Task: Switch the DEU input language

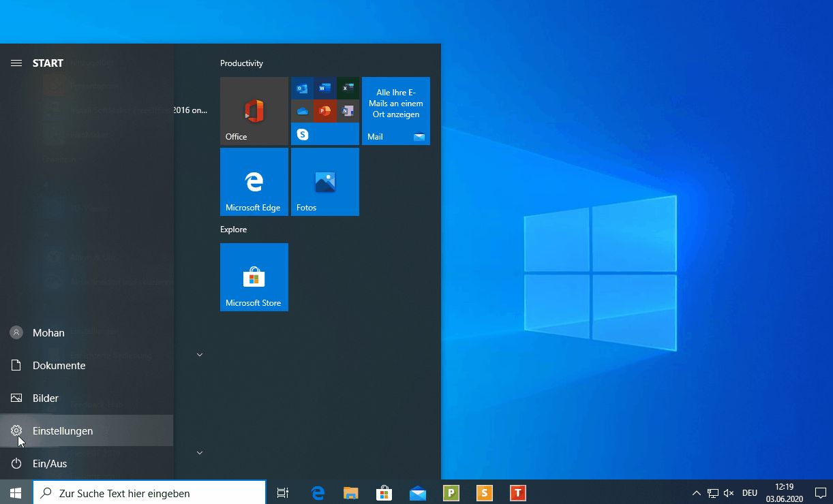Action: 750,492
